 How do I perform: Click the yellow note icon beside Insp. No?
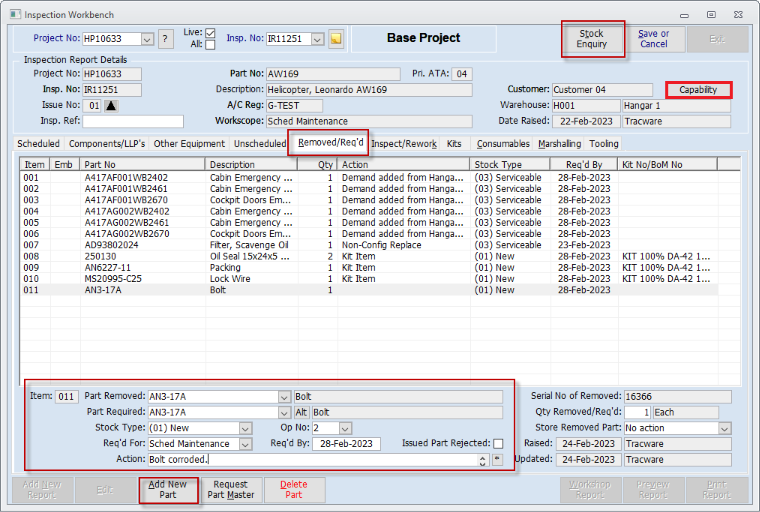336,39
